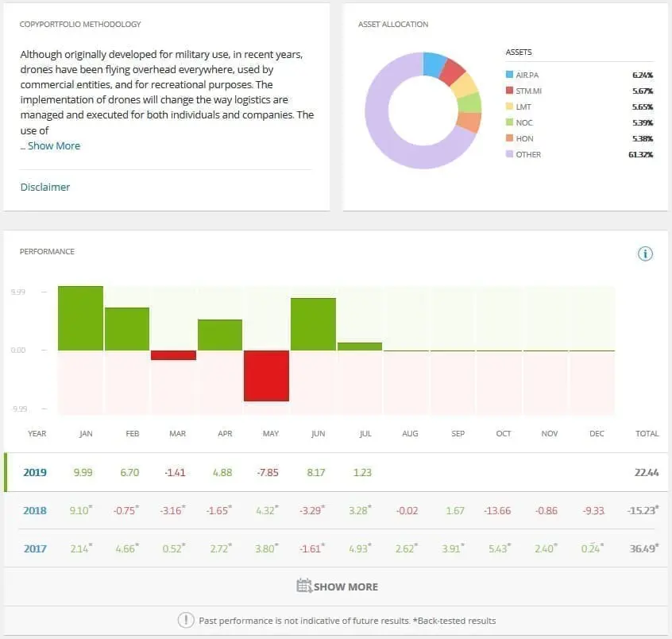
Task: Click the exclamation icon in the footer notice
Action: 185,621
